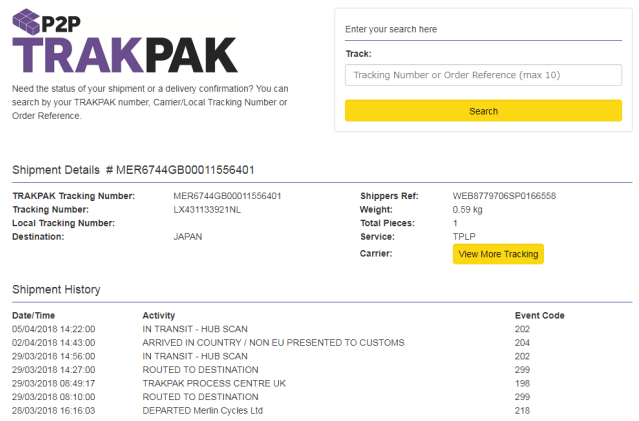
Task: Click the weight value 0.59 kg
Action: [467, 210]
